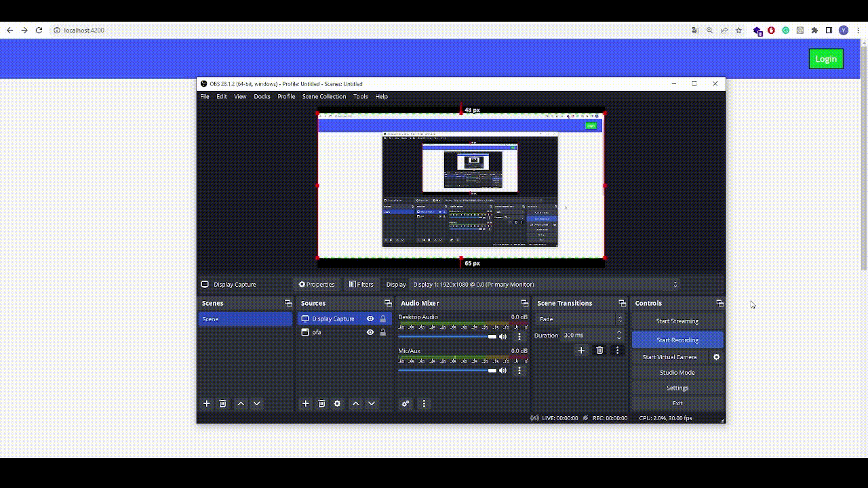Click Start Streaming button
This screenshot has height=488, width=868.
tap(677, 321)
